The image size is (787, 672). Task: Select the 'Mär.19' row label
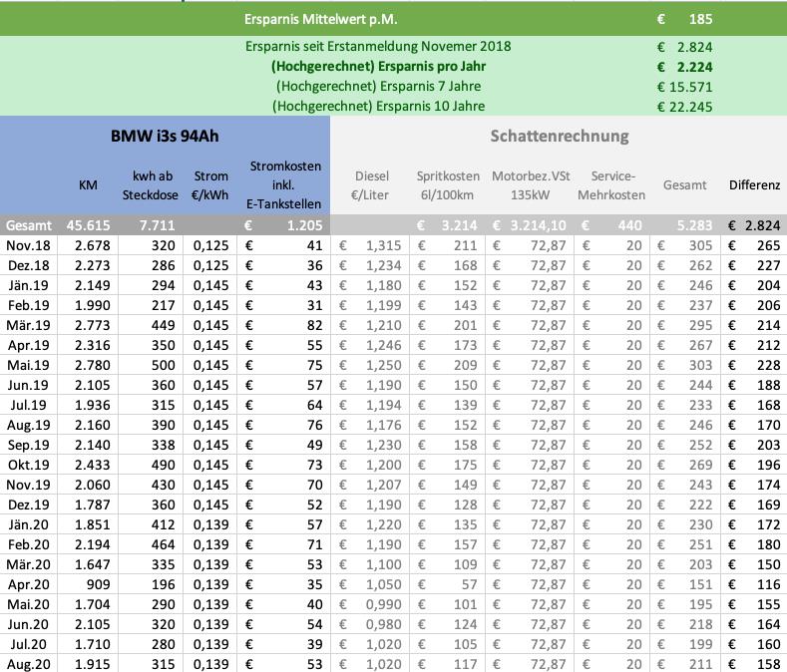point(28,325)
